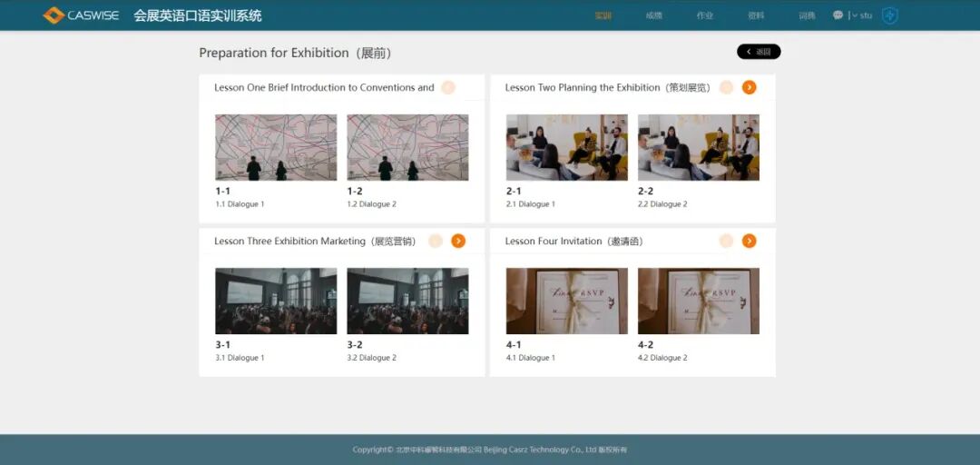Screen dimensions: 980x465
Task: Select the 3-2 exhibition crowd thumbnail
Action: (x=407, y=301)
